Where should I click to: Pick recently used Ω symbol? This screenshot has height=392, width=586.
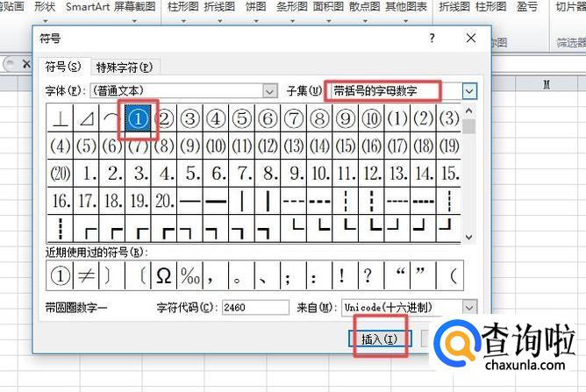pos(164,275)
